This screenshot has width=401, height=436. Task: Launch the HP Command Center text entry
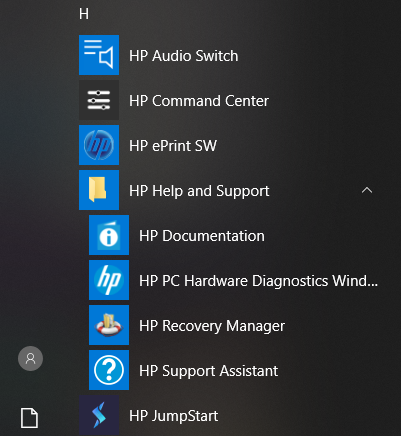click(x=199, y=101)
